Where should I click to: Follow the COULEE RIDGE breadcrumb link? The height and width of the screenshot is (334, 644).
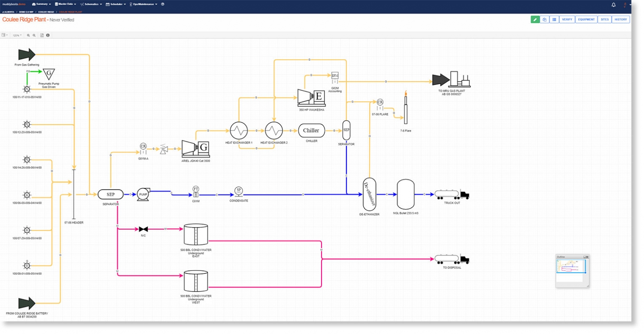(46, 12)
